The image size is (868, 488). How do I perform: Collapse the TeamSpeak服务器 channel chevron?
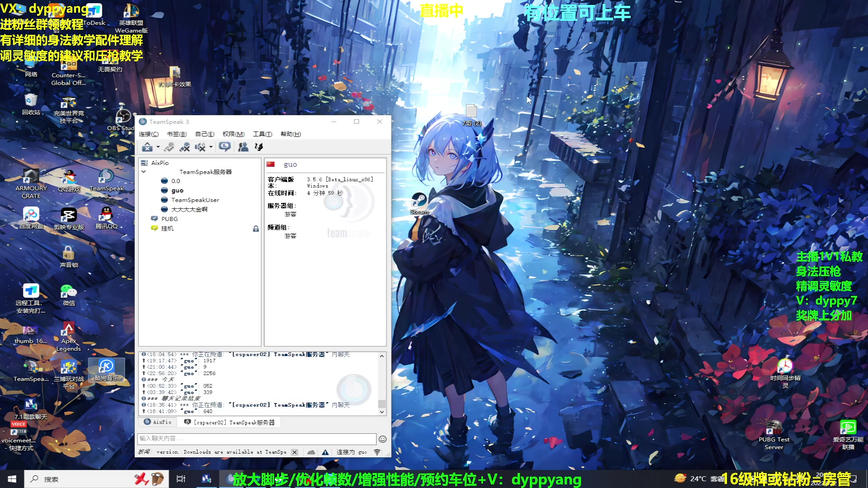coord(143,172)
